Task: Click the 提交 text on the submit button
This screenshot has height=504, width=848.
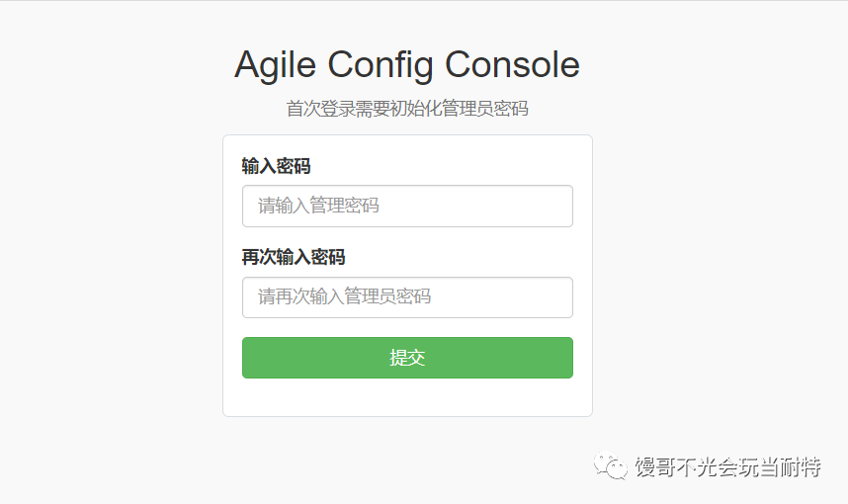Action: click(407, 358)
